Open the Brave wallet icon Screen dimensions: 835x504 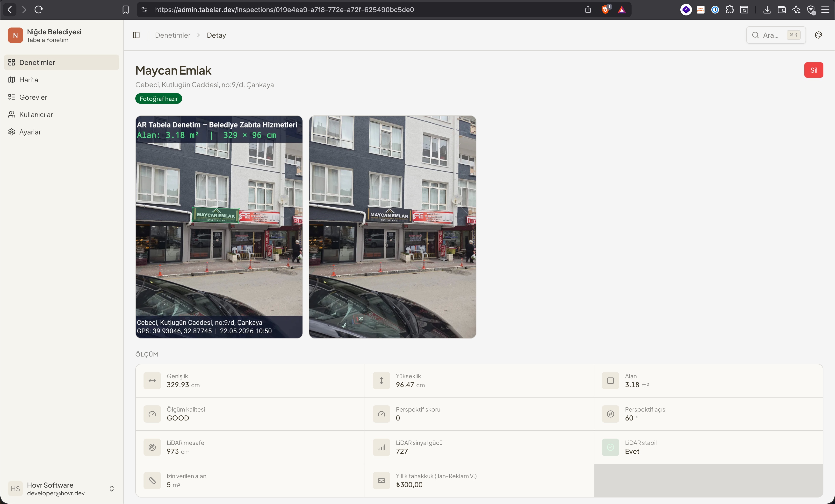pos(782,9)
